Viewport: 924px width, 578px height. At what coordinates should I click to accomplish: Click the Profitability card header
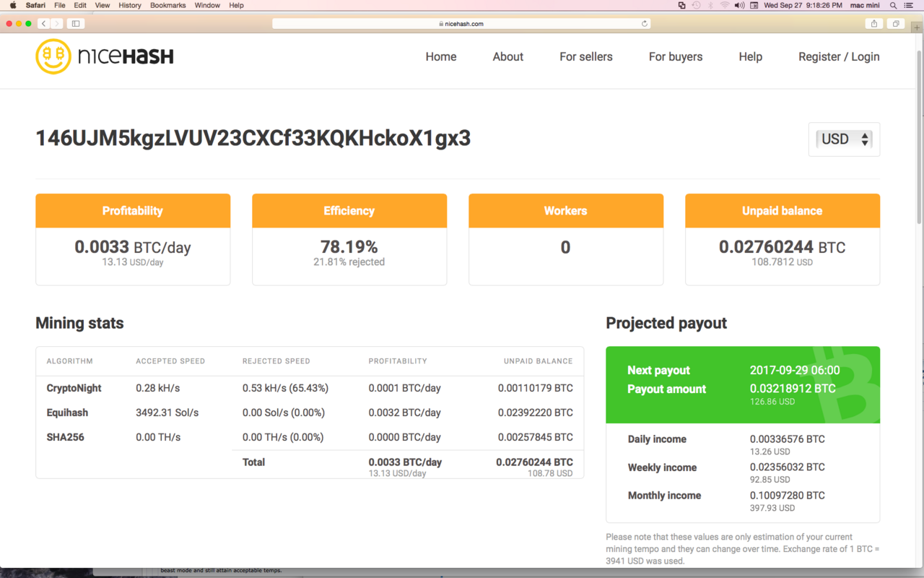coord(133,211)
